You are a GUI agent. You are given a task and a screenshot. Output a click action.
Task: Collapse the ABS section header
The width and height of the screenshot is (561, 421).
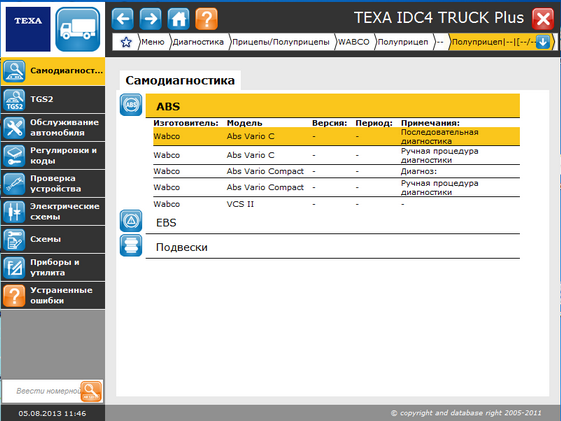333,106
